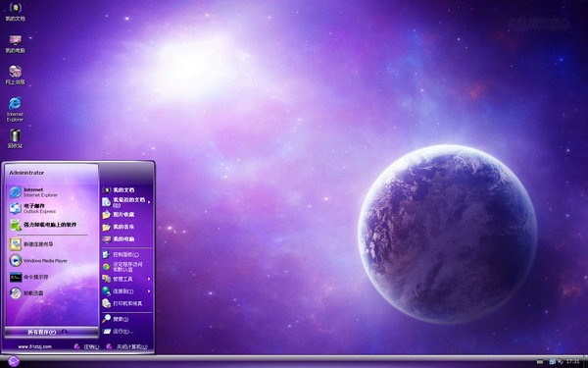The width and height of the screenshot is (588, 368).
Task: Click the green uninstall software icon
Action: pos(16,225)
